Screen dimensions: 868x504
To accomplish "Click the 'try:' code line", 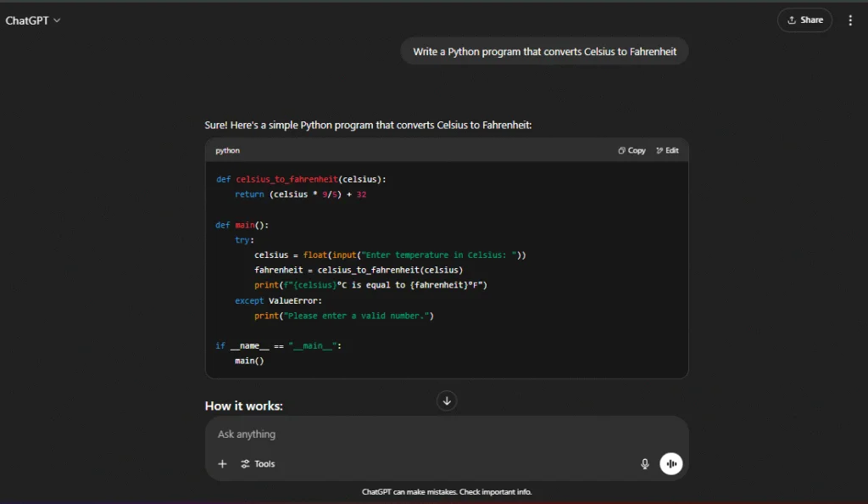I will (245, 240).
